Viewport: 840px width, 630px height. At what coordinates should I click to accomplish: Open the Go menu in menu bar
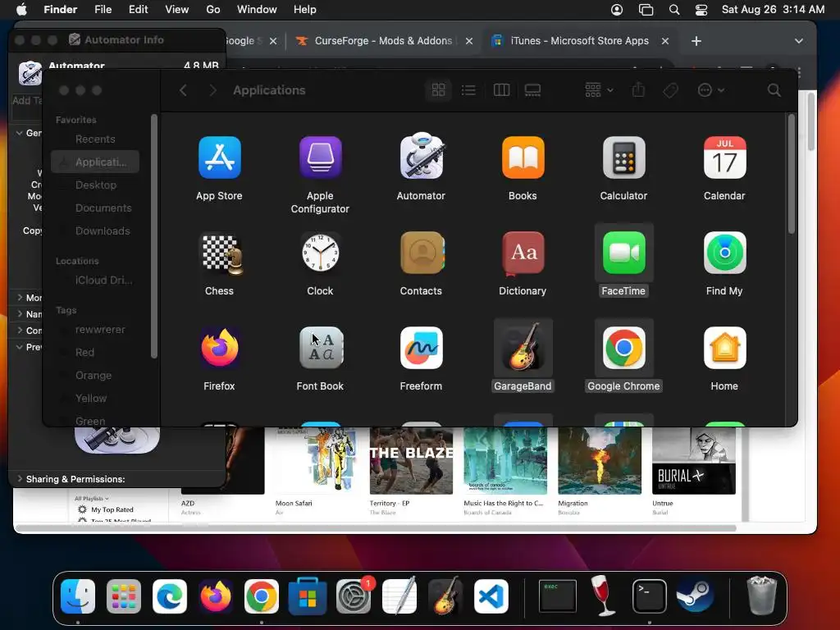(213, 10)
